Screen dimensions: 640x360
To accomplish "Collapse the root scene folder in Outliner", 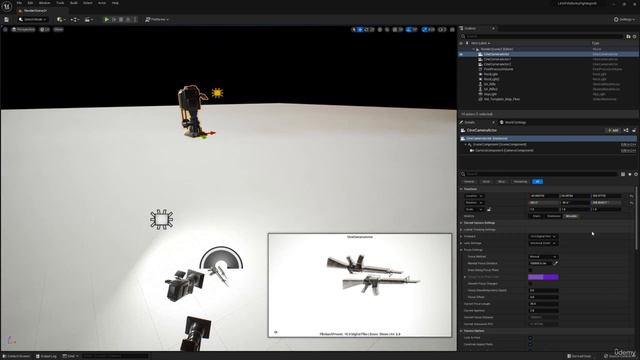I will [x=473, y=49].
